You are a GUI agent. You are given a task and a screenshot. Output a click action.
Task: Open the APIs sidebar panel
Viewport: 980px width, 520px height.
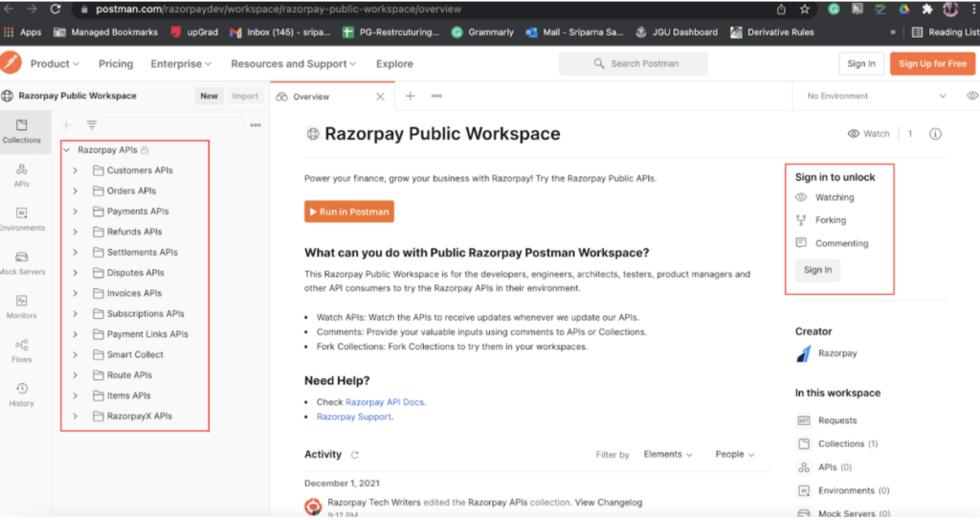[22, 176]
